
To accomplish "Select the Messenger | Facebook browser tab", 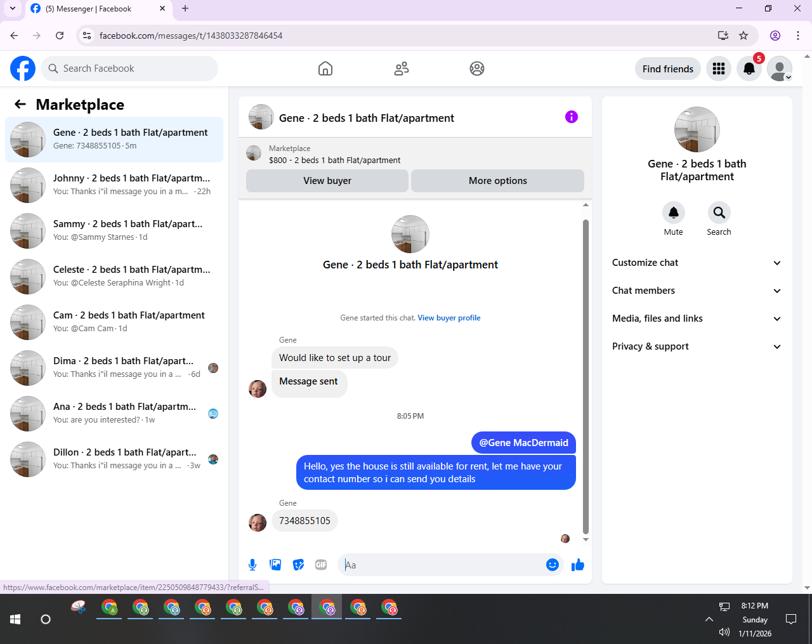I will pyautogui.click(x=98, y=9).
